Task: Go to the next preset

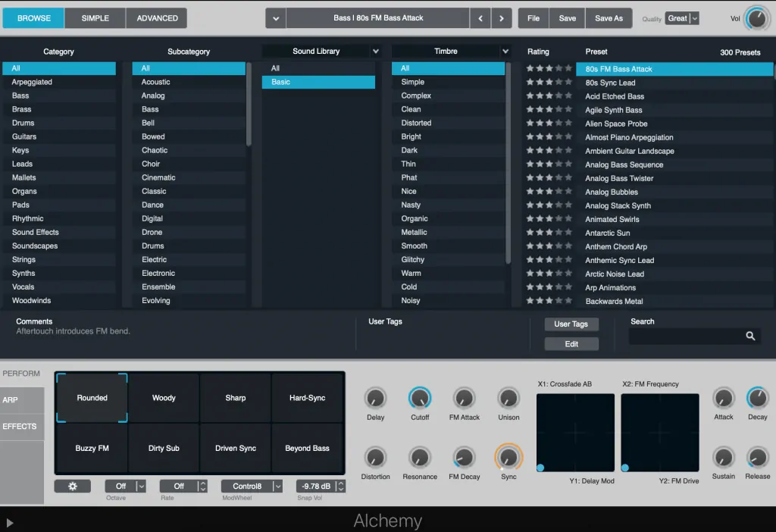Action: (x=502, y=18)
